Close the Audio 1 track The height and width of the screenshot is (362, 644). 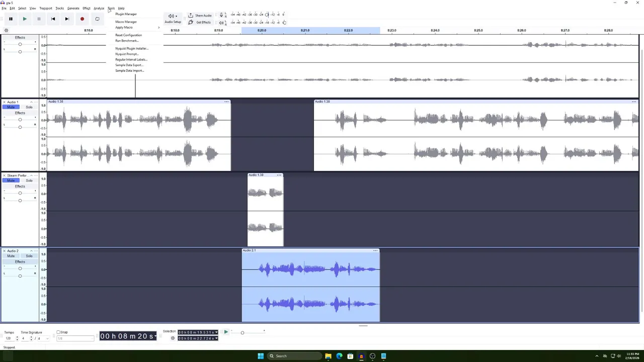coord(4,102)
